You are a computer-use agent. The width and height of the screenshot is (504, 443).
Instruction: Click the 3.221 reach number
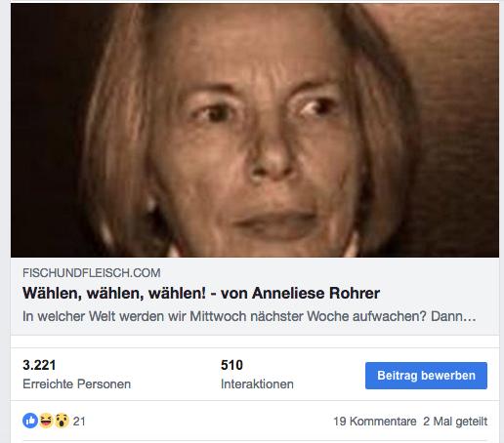pos(39,365)
